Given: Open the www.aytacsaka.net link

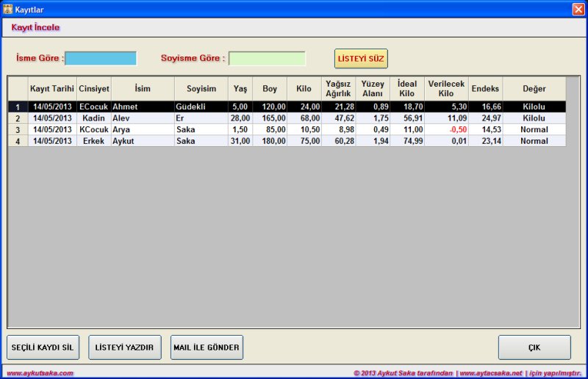Looking at the screenshot, I should (490, 373).
